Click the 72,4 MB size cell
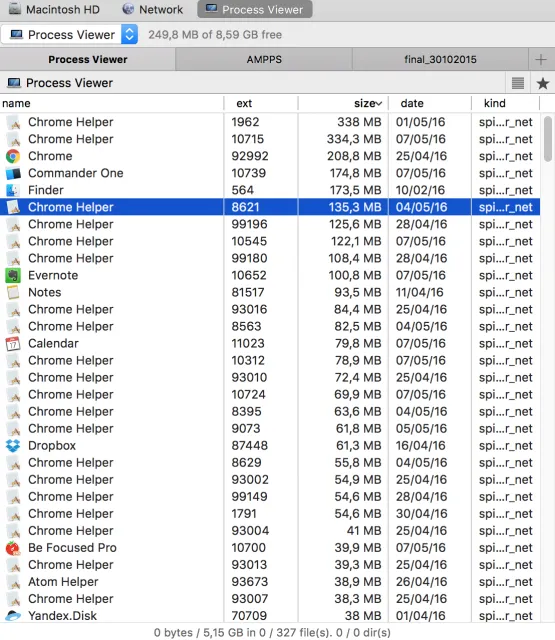 pos(358,378)
